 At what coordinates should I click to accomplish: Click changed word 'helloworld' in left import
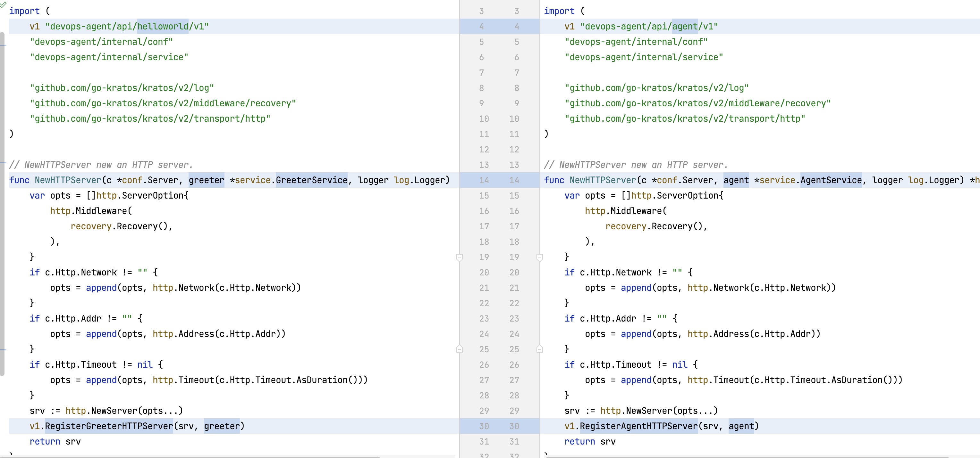point(163,26)
